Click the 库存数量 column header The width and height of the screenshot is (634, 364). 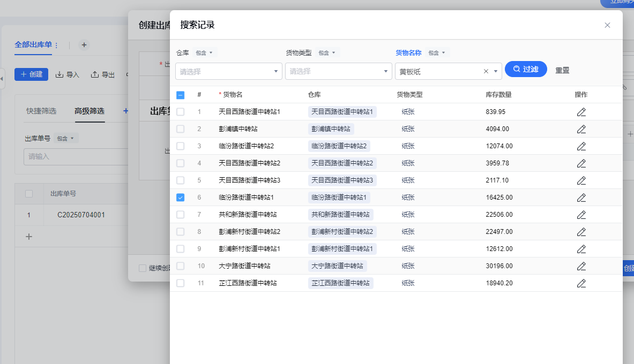click(x=498, y=95)
